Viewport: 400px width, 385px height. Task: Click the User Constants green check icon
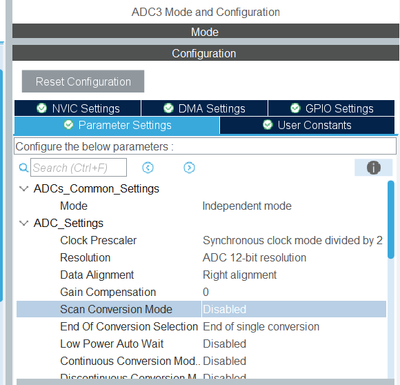coord(268,125)
